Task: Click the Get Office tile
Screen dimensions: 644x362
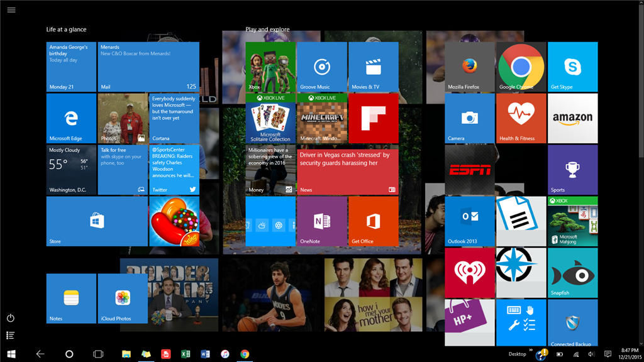Action: pos(374,221)
